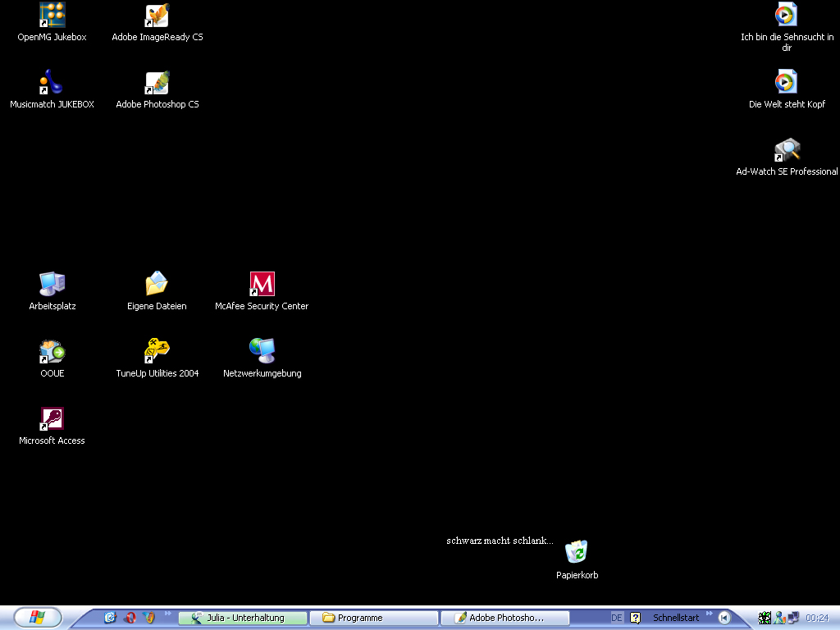Image resolution: width=840 pixels, height=630 pixels.
Task: Open the Windows Start menu
Action: (x=37, y=618)
